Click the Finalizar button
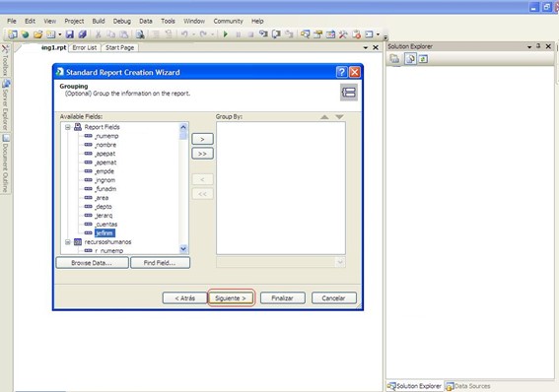Viewport: 559px width, 392px height. (x=282, y=298)
